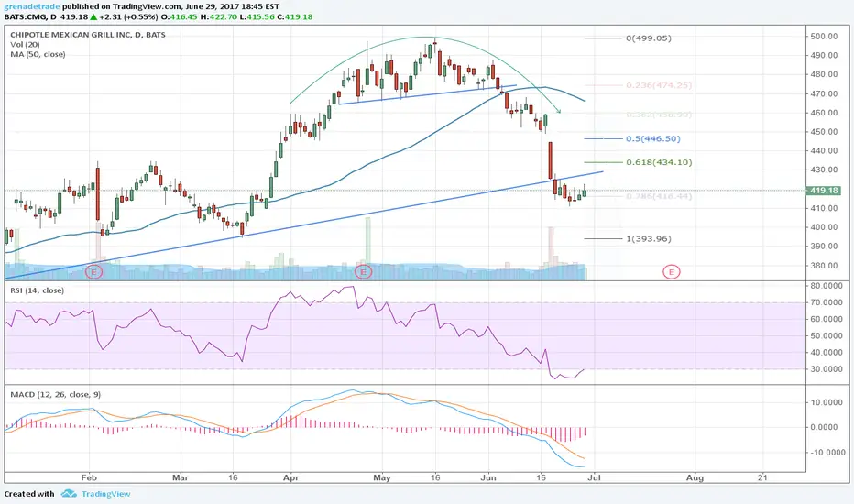854x504 pixels.
Task: Click the Fibonacci 0.5(446.50) level label
Action: (x=653, y=138)
